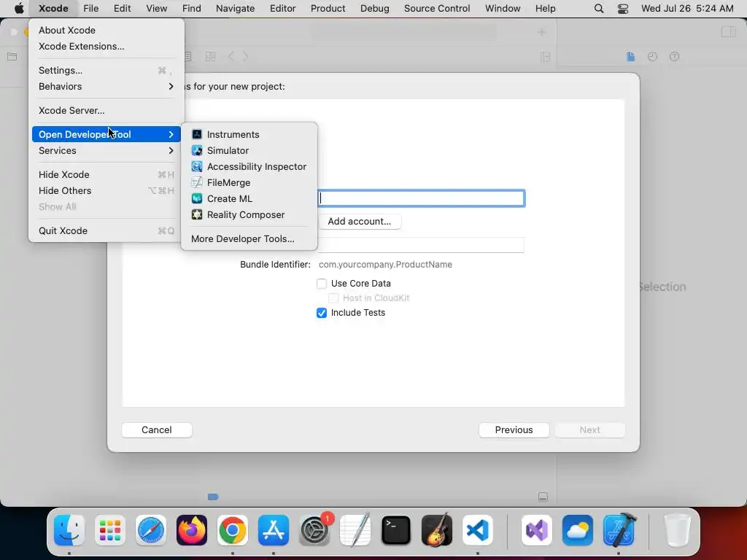Open the Source Control menu
The height and width of the screenshot is (560, 747).
click(437, 9)
